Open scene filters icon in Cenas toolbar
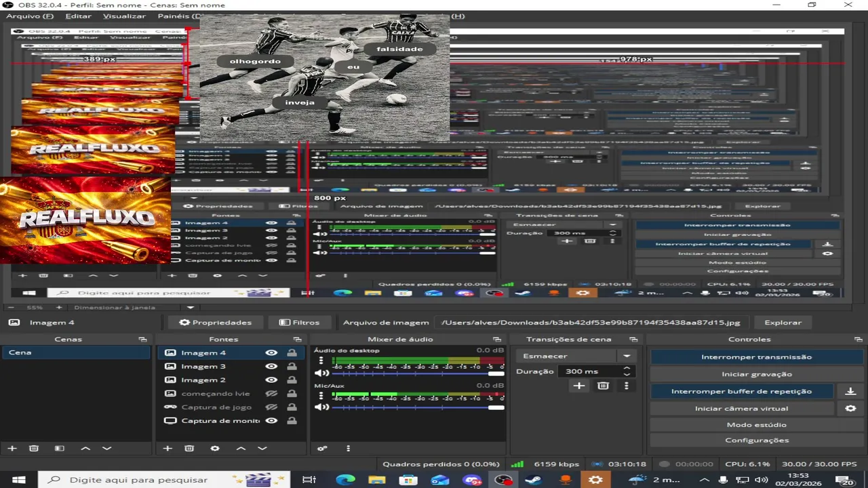The width and height of the screenshot is (868, 488). pyautogui.click(x=60, y=448)
